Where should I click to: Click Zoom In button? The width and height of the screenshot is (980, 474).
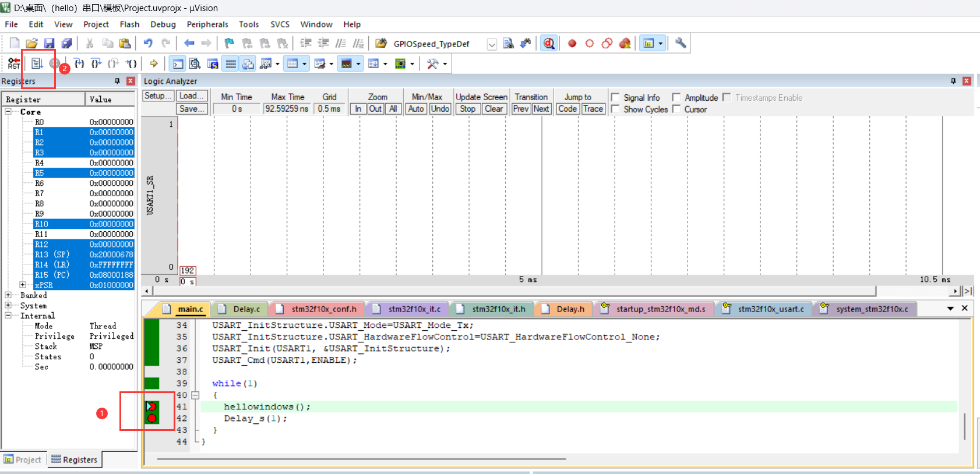(358, 109)
